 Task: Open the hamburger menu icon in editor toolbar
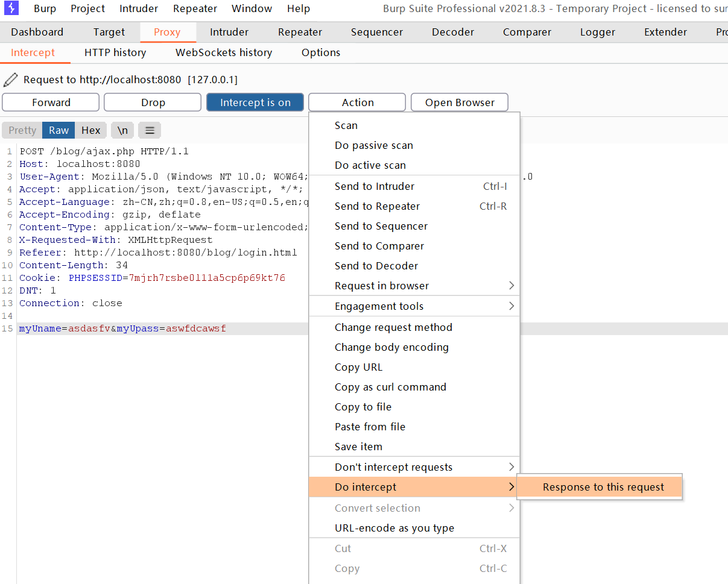[150, 130]
